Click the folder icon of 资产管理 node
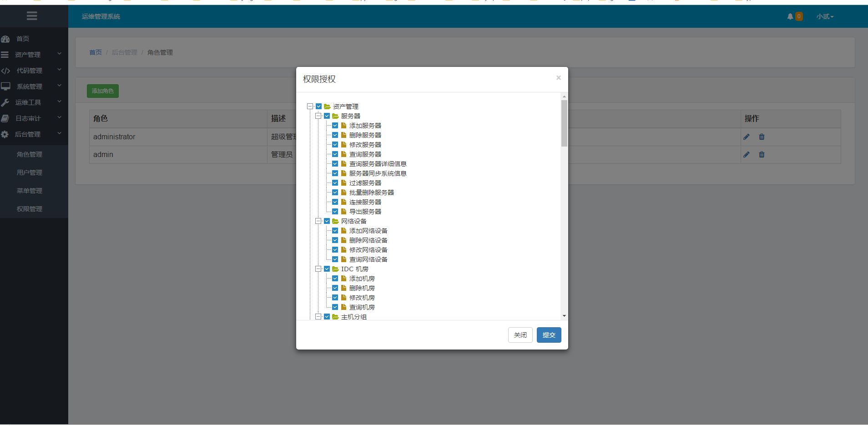The width and height of the screenshot is (868, 426). click(x=327, y=106)
